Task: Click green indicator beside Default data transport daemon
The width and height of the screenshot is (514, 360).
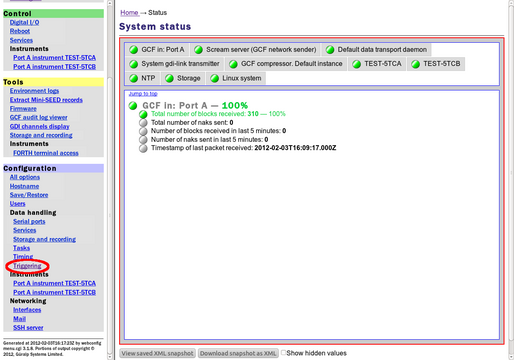Action: coord(330,50)
